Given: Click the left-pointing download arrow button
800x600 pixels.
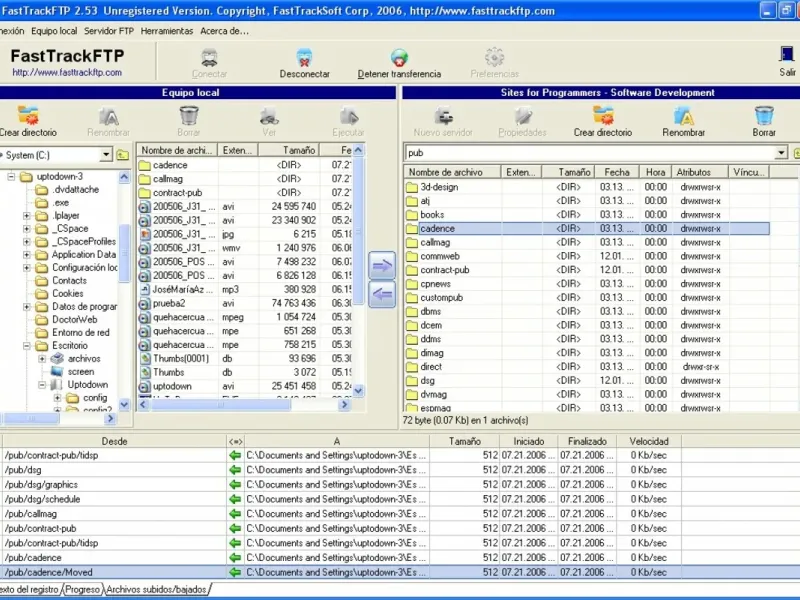Looking at the screenshot, I should point(382,294).
